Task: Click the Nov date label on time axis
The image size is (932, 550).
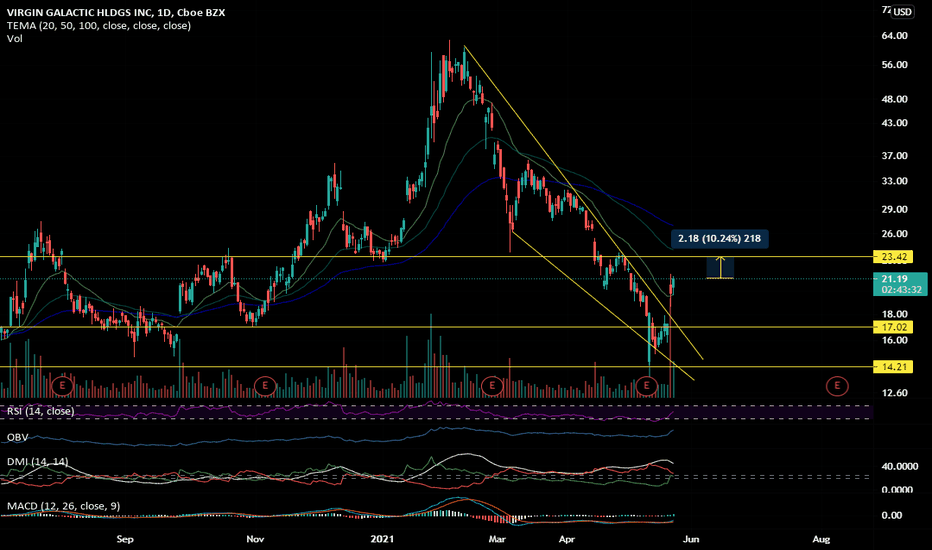Action: pos(255,539)
